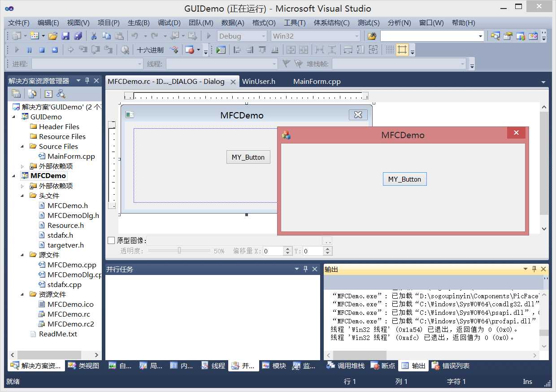Image resolution: width=556 pixels, height=392 pixels.
Task: Open the 类视图 tab at bottom
Action: pyautogui.click(x=84, y=366)
